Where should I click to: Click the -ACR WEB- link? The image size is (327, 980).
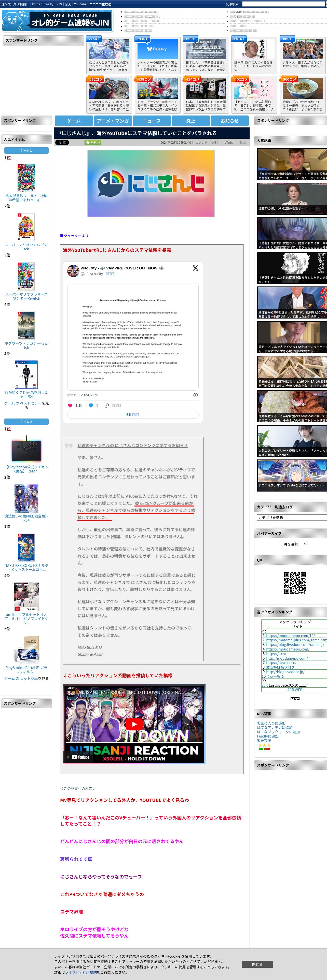pyautogui.click(x=295, y=690)
